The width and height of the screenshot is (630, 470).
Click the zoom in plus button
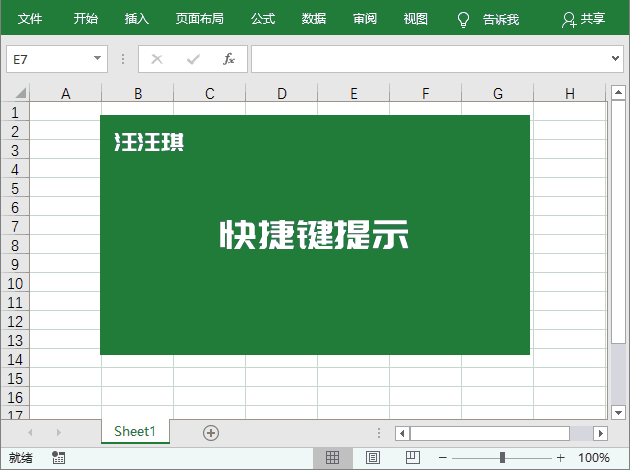click(560, 458)
